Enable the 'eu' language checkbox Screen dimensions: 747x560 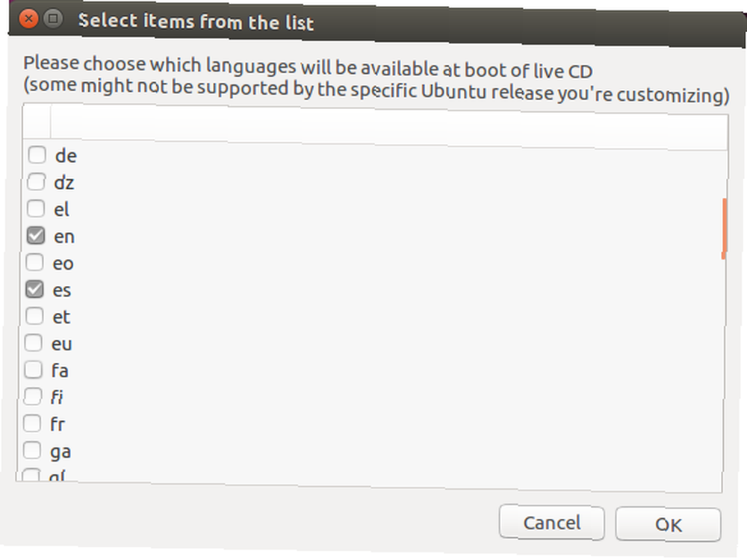click(x=34, y=343)
